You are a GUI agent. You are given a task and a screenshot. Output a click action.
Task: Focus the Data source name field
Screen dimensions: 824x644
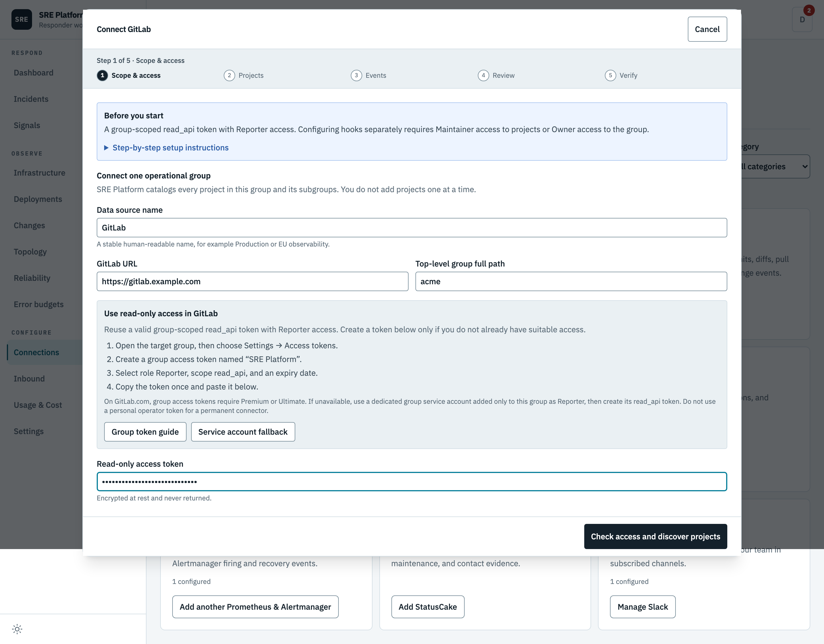(x=412, y=228)
